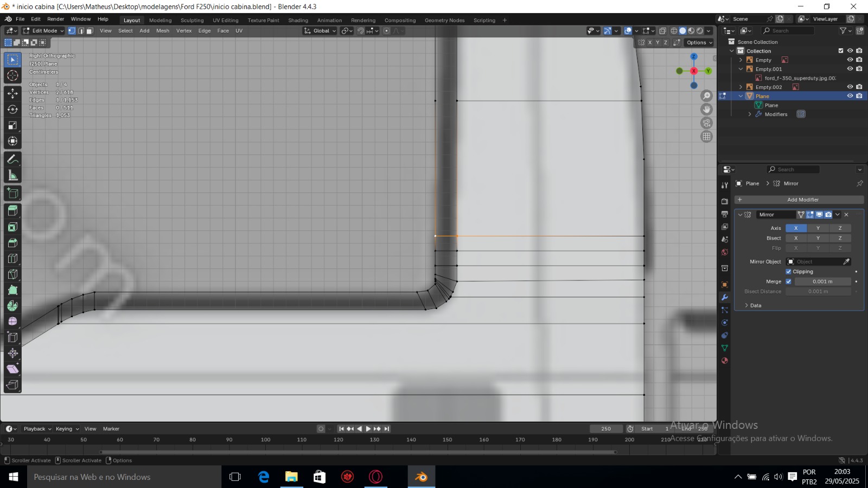Choose the Bevel tool
Image resolution: width=868 pixels, height=488 pixels.
pos(12,242)
